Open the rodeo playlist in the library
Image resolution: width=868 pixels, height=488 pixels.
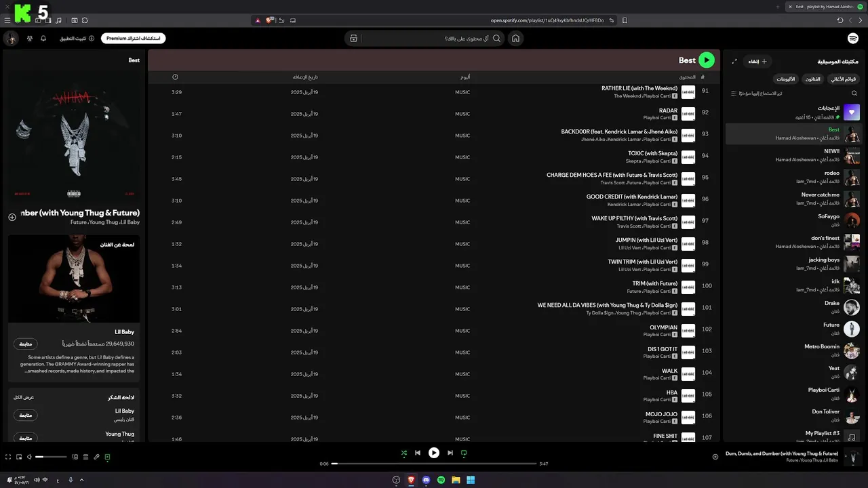click(793, 177)
